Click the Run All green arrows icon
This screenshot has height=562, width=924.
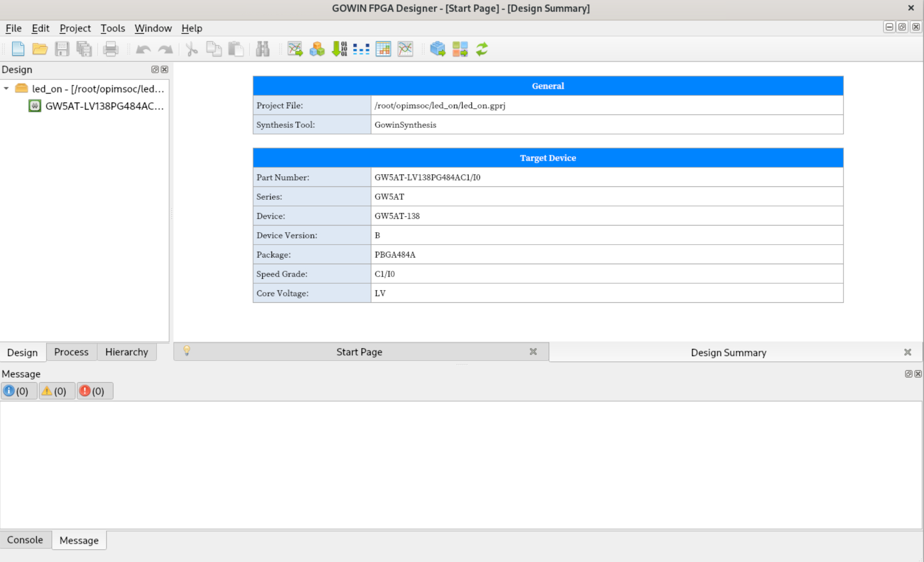tap(482, 49)
